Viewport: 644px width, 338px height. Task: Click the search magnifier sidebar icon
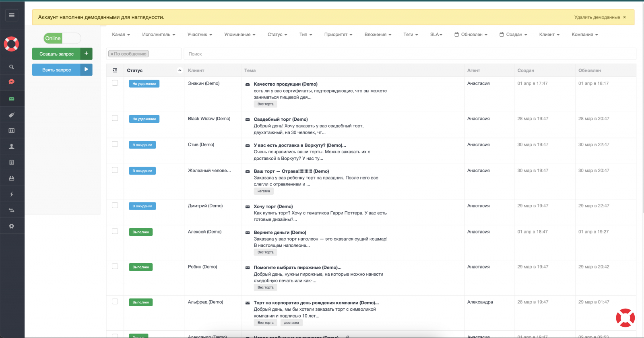pos(12,67)
